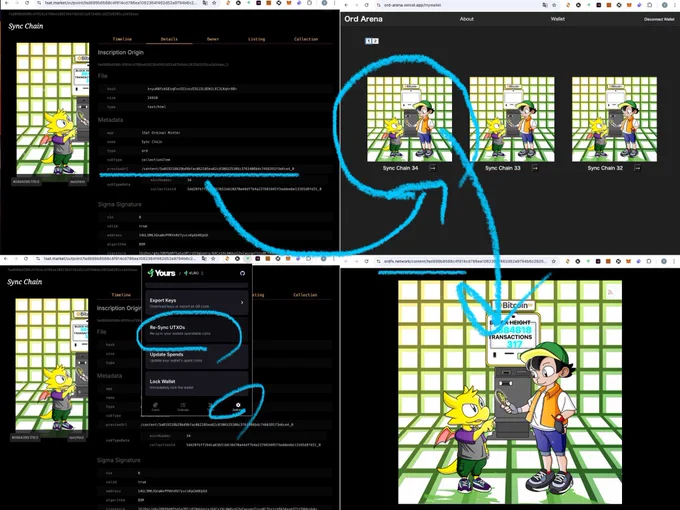Click the Sync Chain preview image in top-left window
This screenshot has height=510, width=680.
pos(52,108)
